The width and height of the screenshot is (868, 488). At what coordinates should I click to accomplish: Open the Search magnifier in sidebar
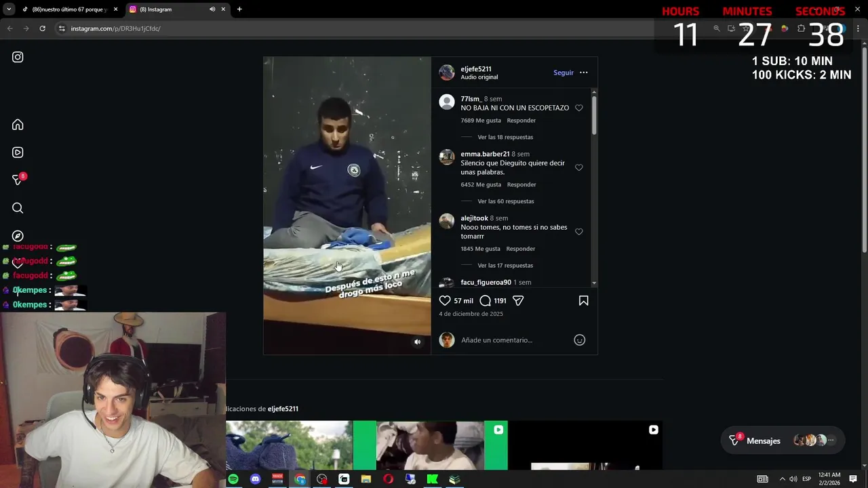coord(18,208)
